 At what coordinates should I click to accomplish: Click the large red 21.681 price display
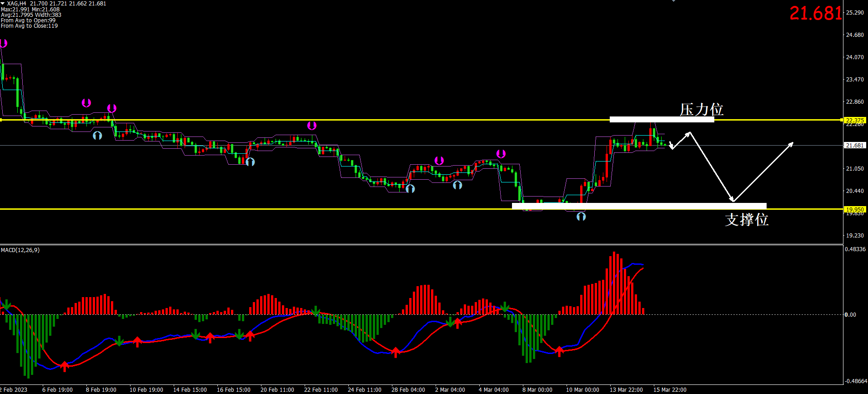click(x=816, y=14)
